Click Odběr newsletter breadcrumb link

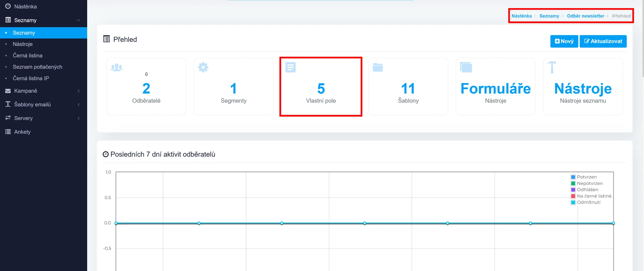585,16
